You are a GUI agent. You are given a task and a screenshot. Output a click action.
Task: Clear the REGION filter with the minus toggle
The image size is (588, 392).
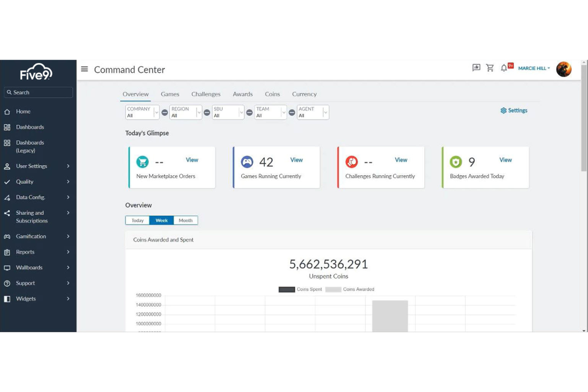point(207,112)
